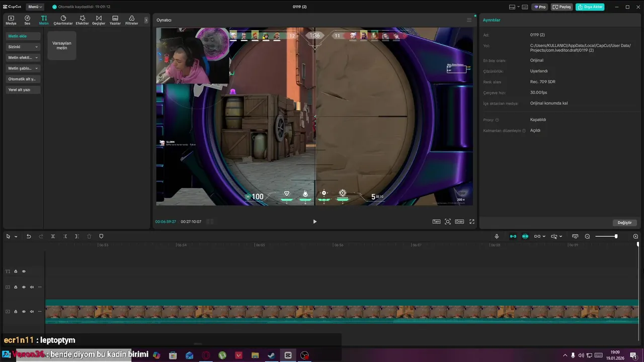Delete left of playhead with trim tool
Image resolution: width=644 pixels, height=362 pixels.
(65, 236)
